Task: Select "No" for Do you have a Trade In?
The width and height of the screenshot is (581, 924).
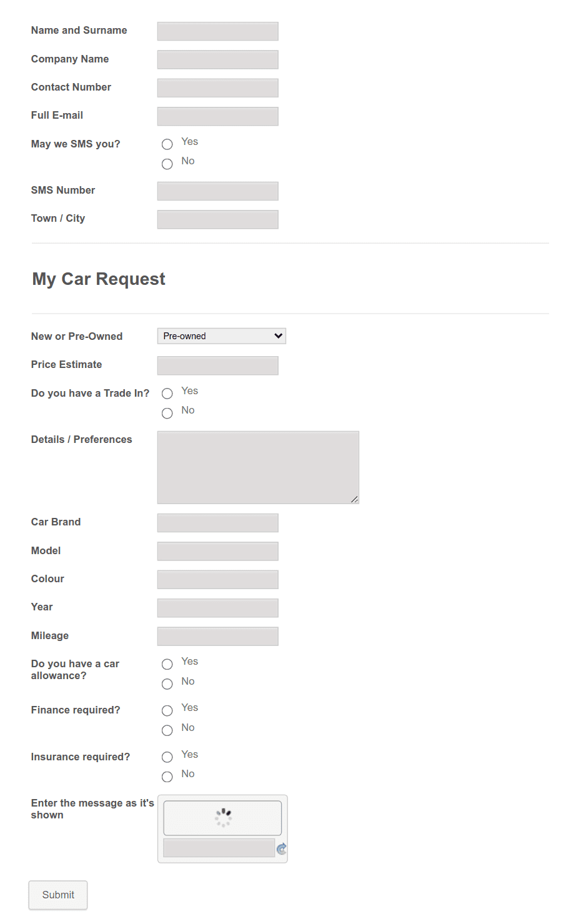Action: pos(167,413)
